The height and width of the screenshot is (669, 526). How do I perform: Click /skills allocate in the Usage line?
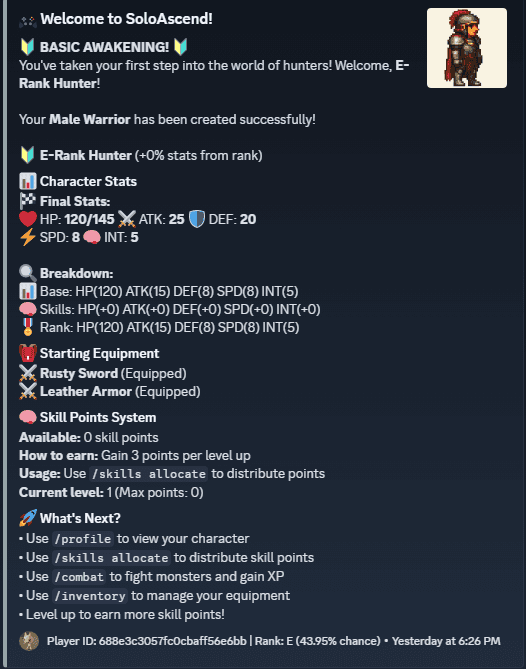point(148,474)
